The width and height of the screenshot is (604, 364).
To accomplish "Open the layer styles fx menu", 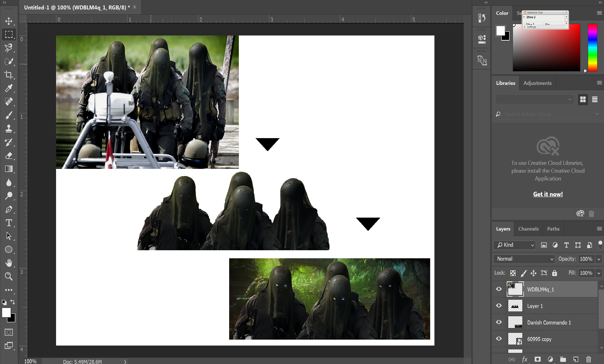I will coord(525,359).
